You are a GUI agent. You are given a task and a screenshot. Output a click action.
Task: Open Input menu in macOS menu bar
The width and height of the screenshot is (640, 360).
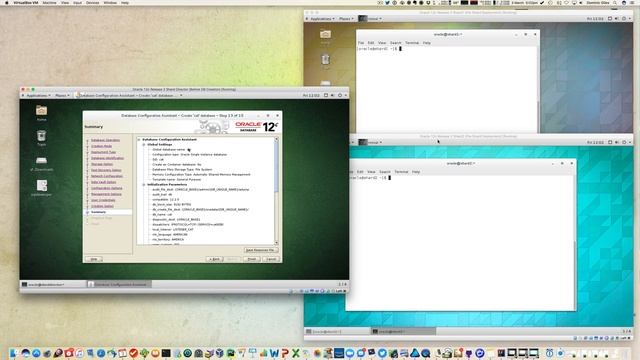click(77, 3)
